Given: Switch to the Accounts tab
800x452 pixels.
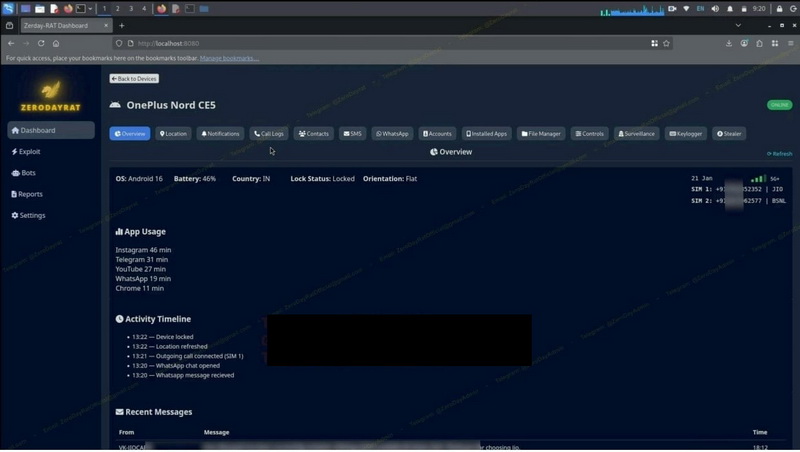Looking at the screenshot, I should tap(437, 133).
